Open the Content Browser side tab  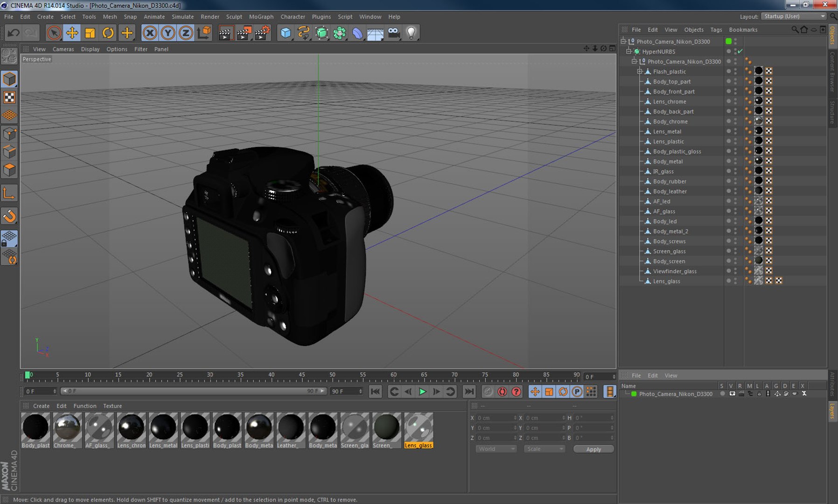(x=832, y=71)
